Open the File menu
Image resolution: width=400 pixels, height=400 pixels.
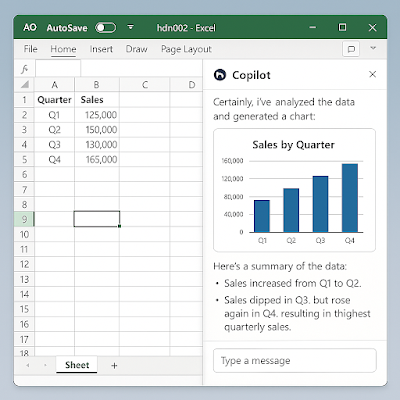coord(30,49)
